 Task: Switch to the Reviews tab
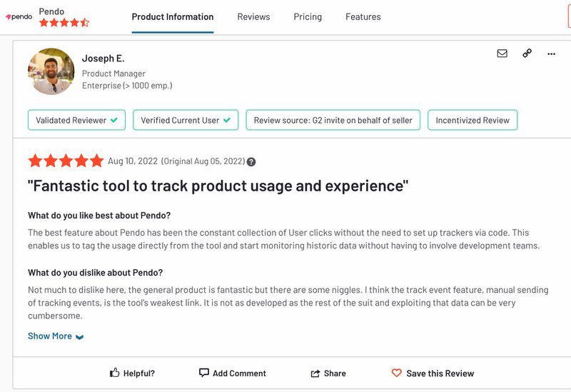(253, 16)
